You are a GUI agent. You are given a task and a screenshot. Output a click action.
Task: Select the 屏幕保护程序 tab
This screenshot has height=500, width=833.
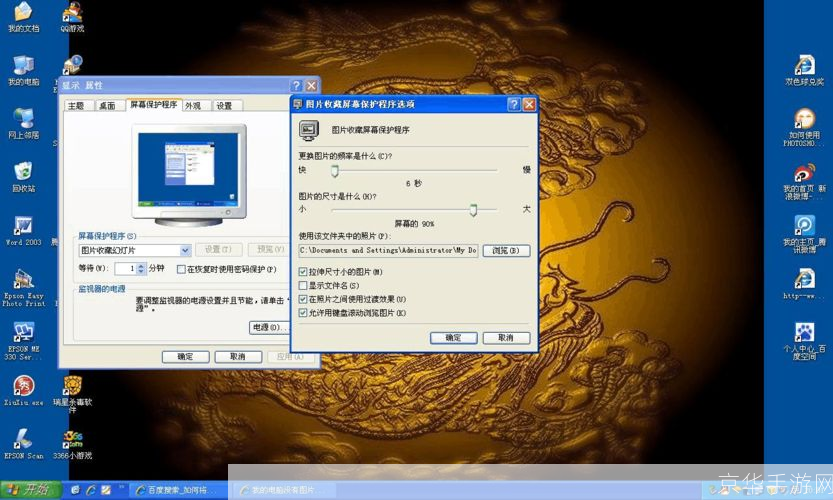(x=154, y=104)
